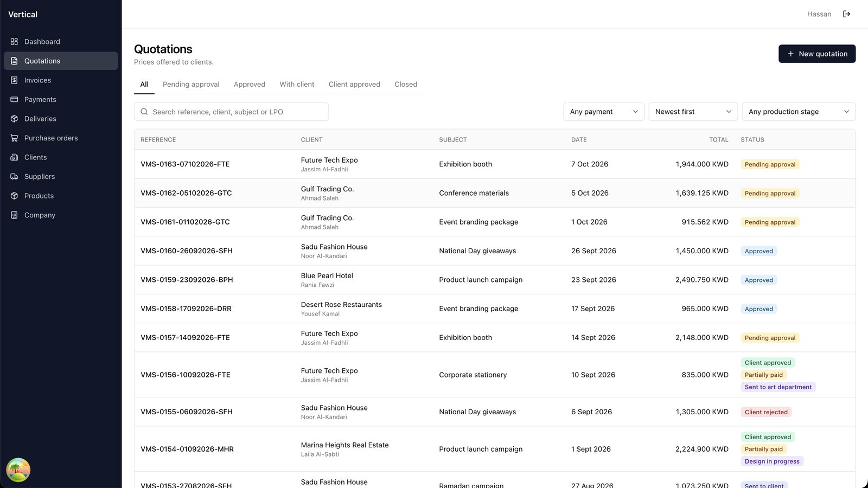
Task: Click the Vertical app title
Action: [23, 15]
